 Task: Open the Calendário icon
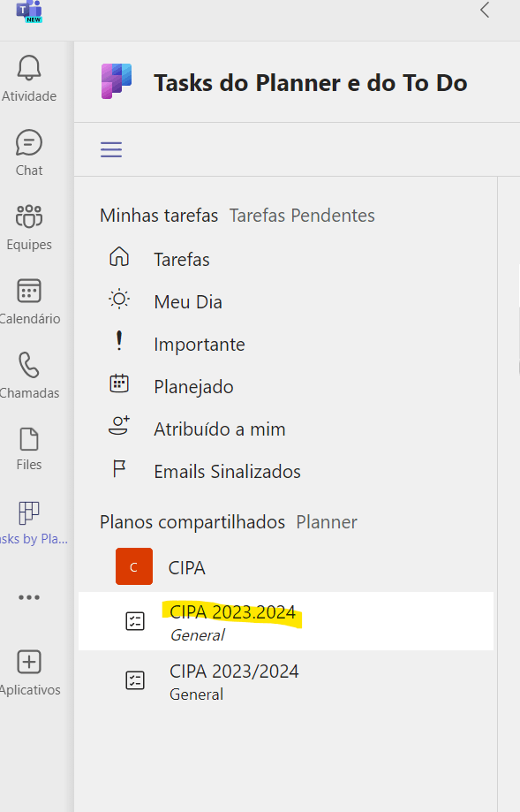29,291
